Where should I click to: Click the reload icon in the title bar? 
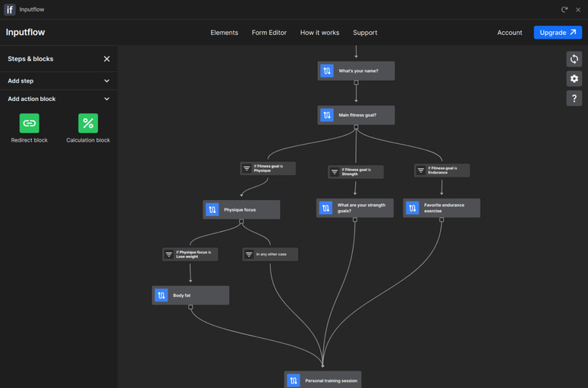coord(564,10)
